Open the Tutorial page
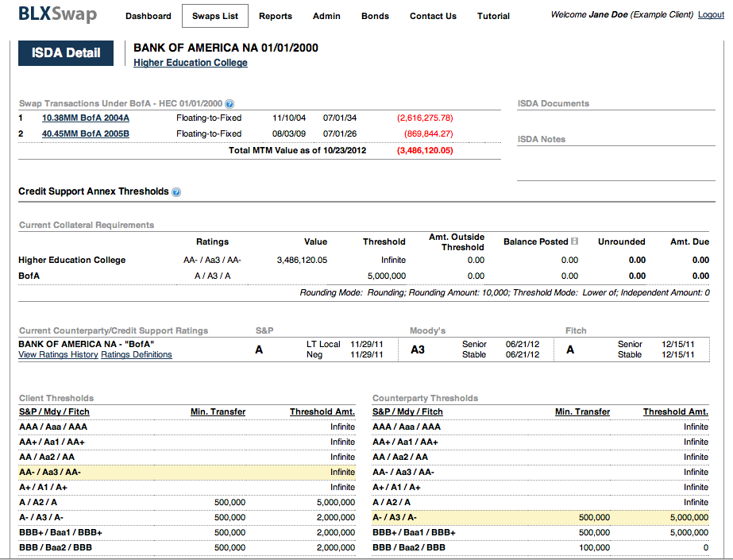 pos(493,16)
